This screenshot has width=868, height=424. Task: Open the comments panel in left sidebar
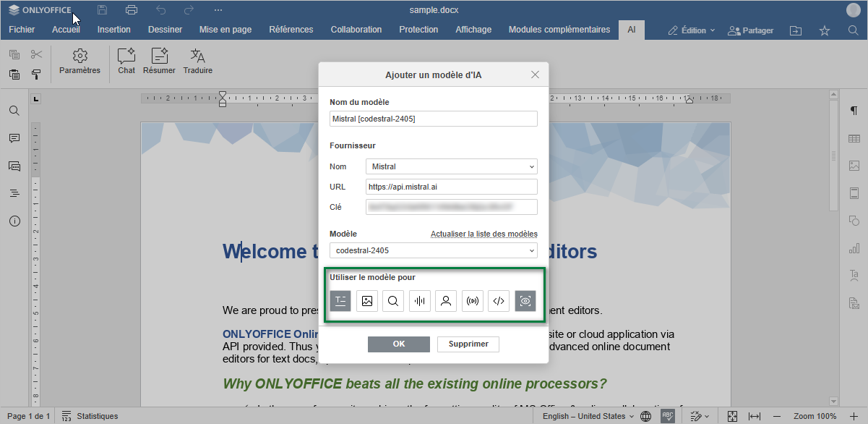[x=14, y=138]
